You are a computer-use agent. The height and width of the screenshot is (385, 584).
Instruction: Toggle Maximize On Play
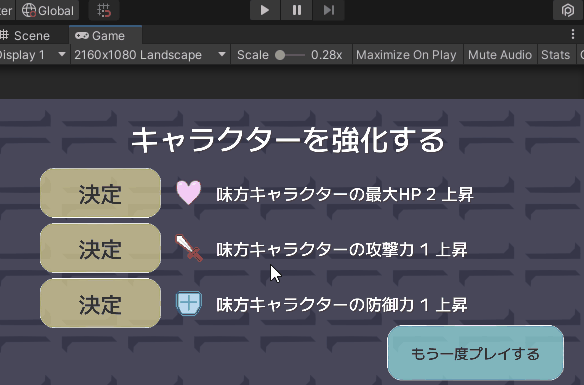point(406,55)
